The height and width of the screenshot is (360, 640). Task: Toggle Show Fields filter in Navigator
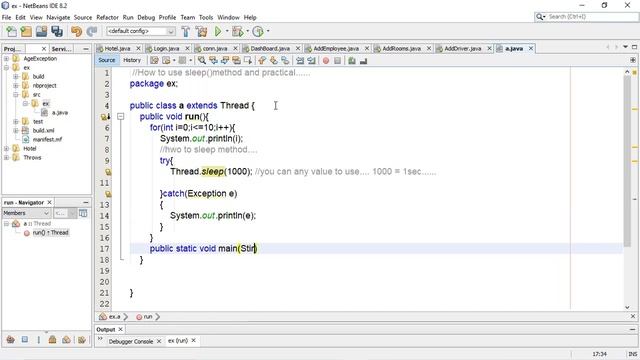25,339
